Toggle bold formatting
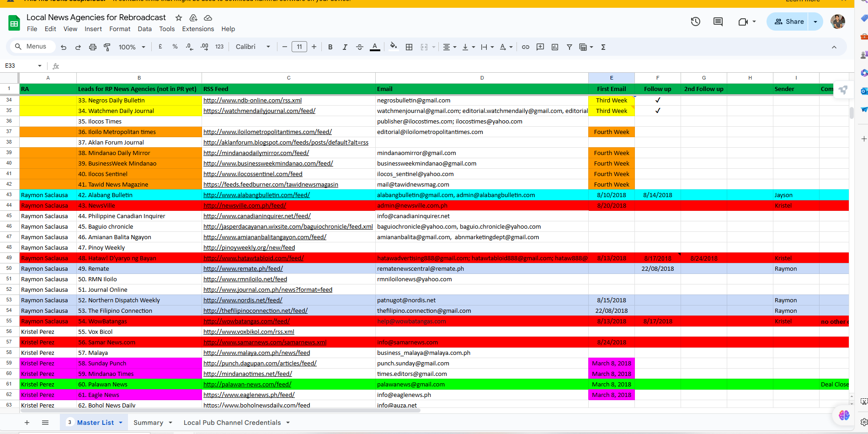 tap(330, 47)
